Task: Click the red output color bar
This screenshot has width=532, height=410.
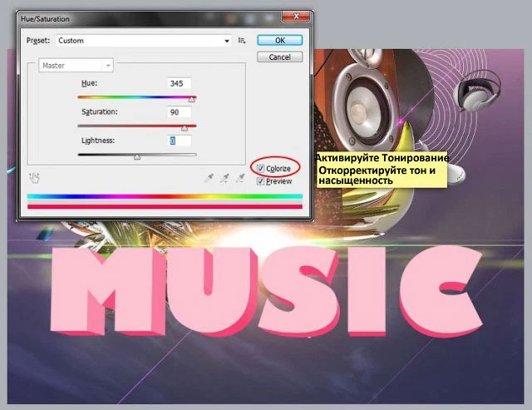Action: coord(165,206)
